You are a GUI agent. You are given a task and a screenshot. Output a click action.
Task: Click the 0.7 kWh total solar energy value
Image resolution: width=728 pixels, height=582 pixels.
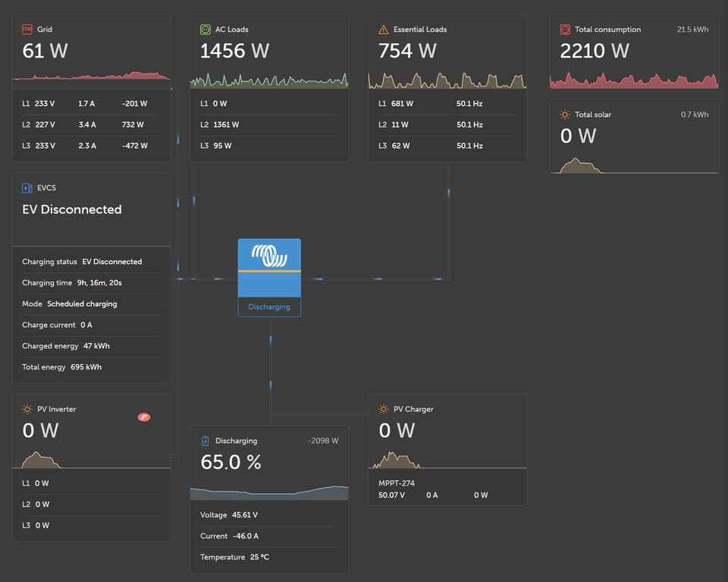(695, 115)
